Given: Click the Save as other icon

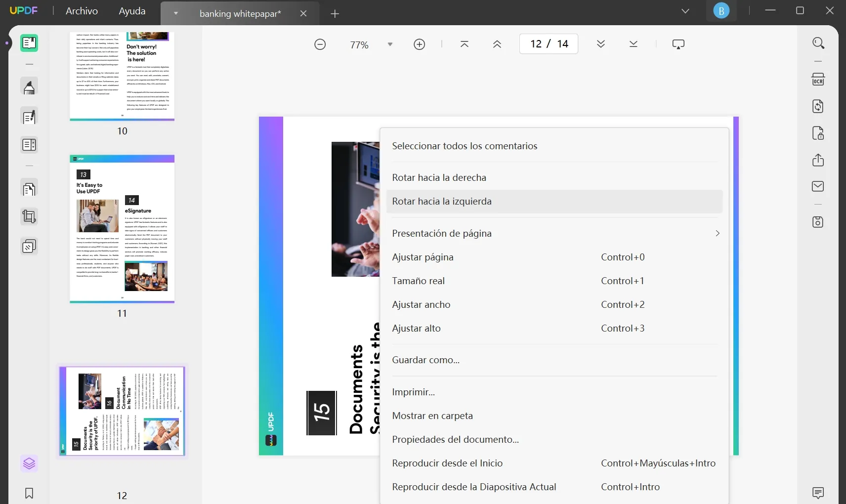Looking at the screenshot, I should [818, 222].
